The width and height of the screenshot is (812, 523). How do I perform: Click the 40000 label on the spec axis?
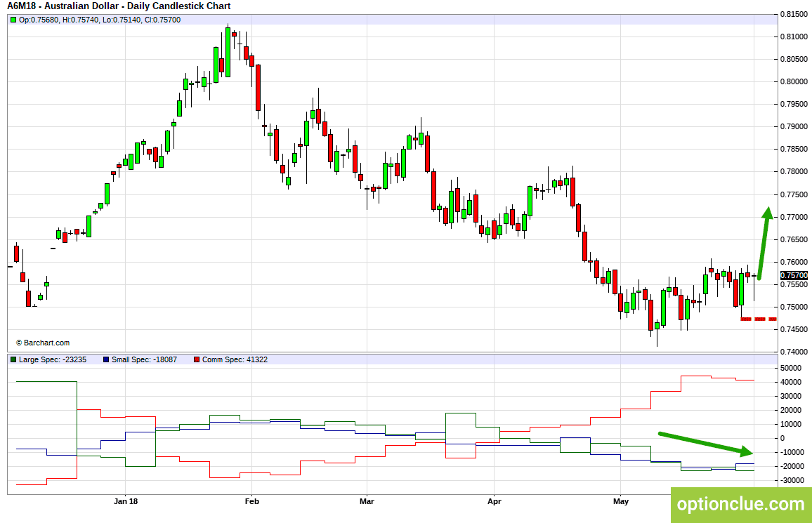(790, 383)
